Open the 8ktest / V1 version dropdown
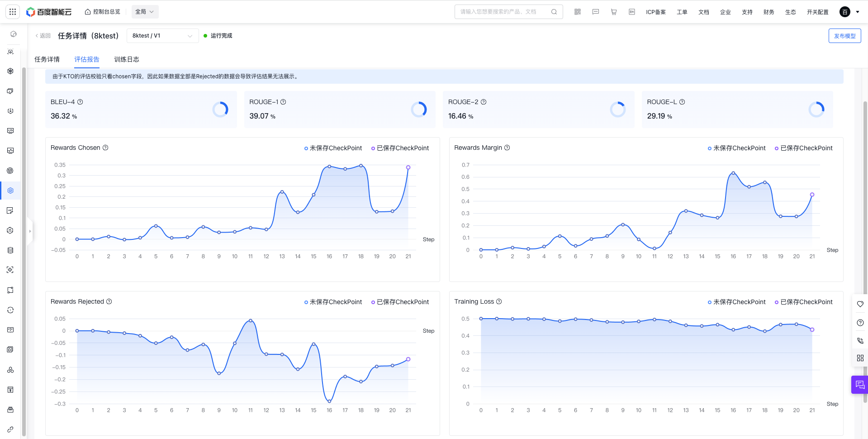This screenshot has width=868, height=439. click(163, 36)
